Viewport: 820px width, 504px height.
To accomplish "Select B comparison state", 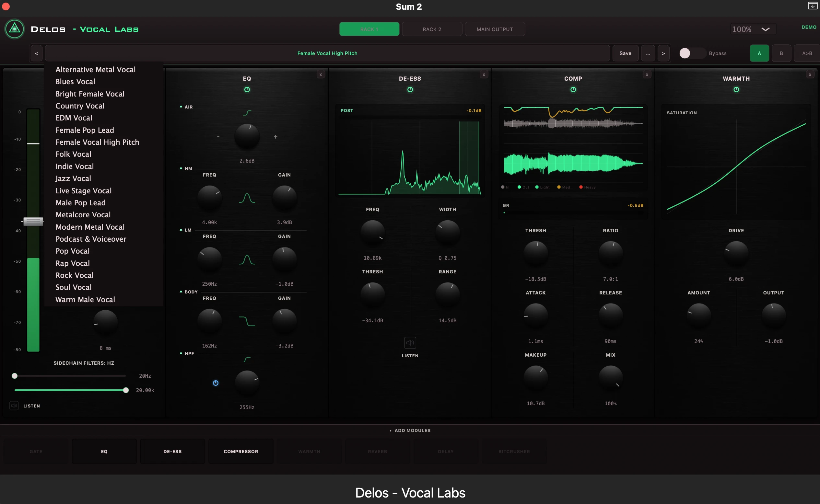I will (x=781, y=53).
